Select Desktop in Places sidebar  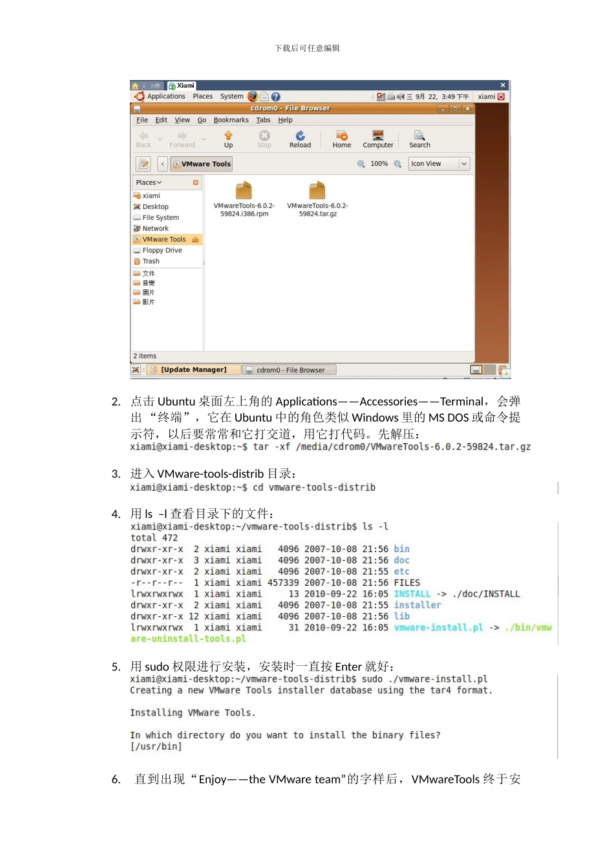click(x=167, y=207)
